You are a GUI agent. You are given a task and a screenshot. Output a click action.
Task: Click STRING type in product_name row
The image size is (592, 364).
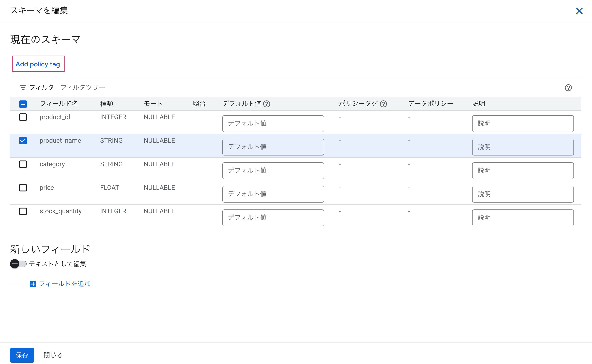pyautogui.click(x=111, y=141)
